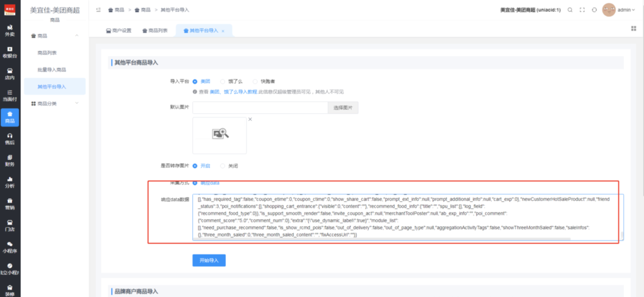Click the 开始导入 button
The image size is (644, 297).
(x=209, y=261)
